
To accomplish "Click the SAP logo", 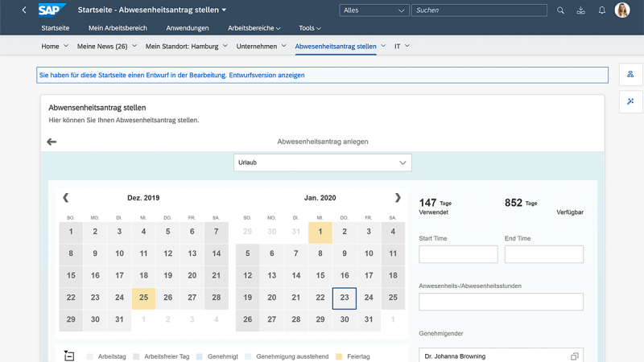I will 52,10.
